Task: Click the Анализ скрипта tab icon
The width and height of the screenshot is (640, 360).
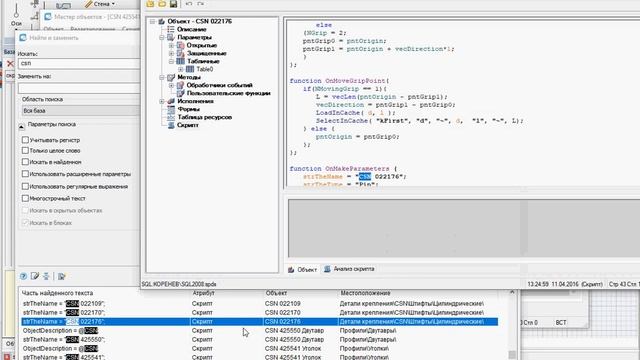Action: 327,269
